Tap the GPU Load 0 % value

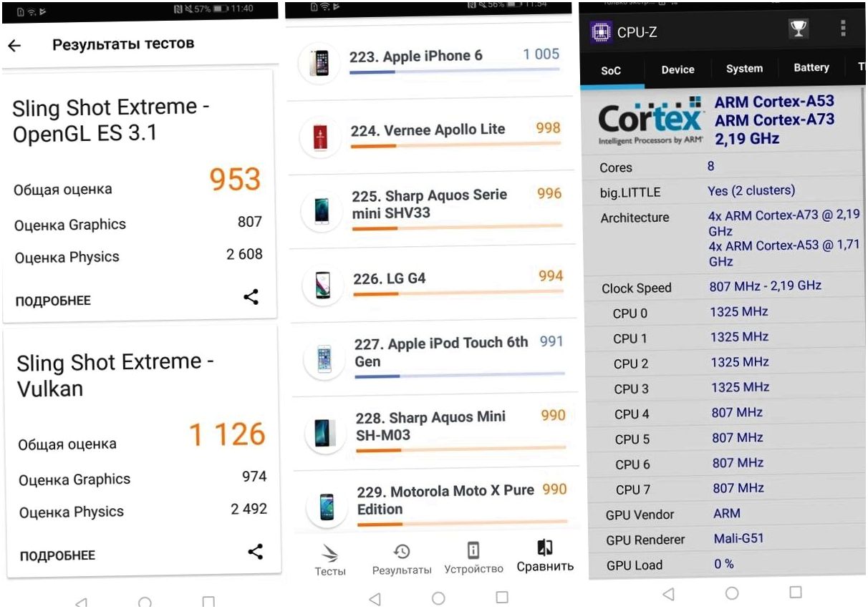point(724,564)
